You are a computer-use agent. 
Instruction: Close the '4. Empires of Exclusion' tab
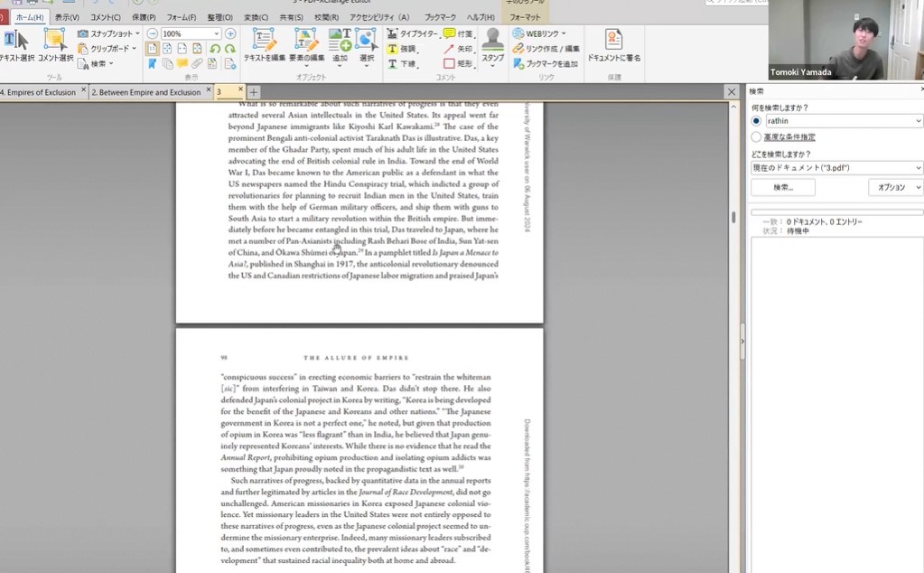point(84,90)
